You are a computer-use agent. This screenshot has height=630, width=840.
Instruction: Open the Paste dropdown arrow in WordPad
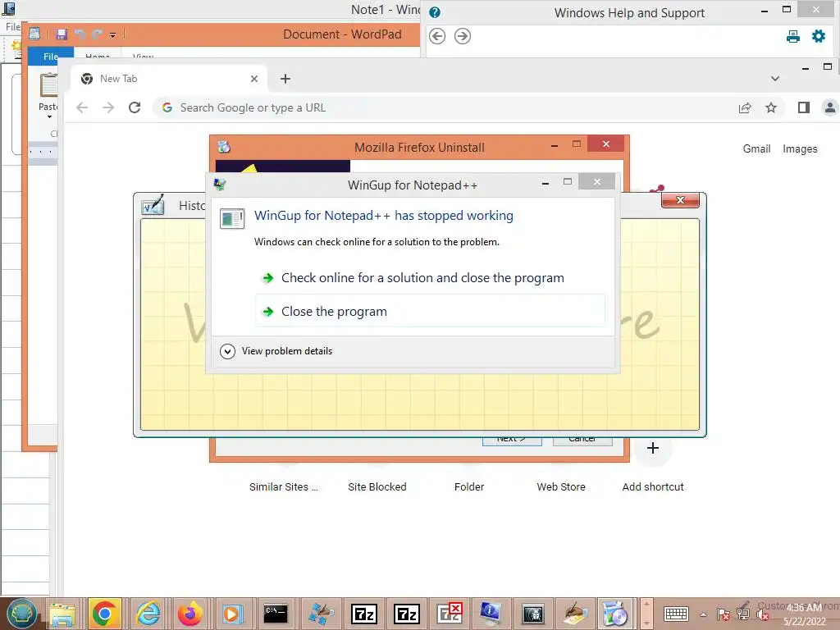(x=49, y=116)
